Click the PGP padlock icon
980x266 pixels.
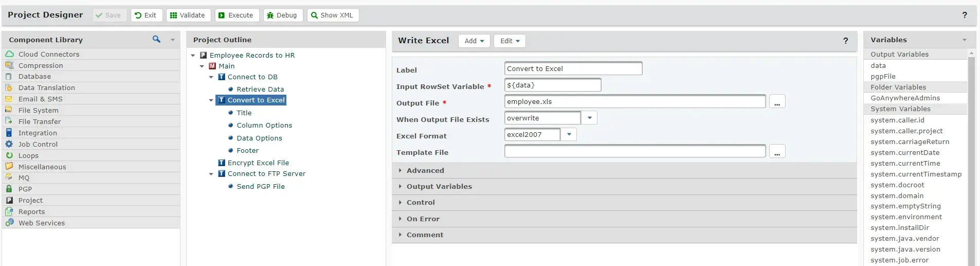click(9, 189)
